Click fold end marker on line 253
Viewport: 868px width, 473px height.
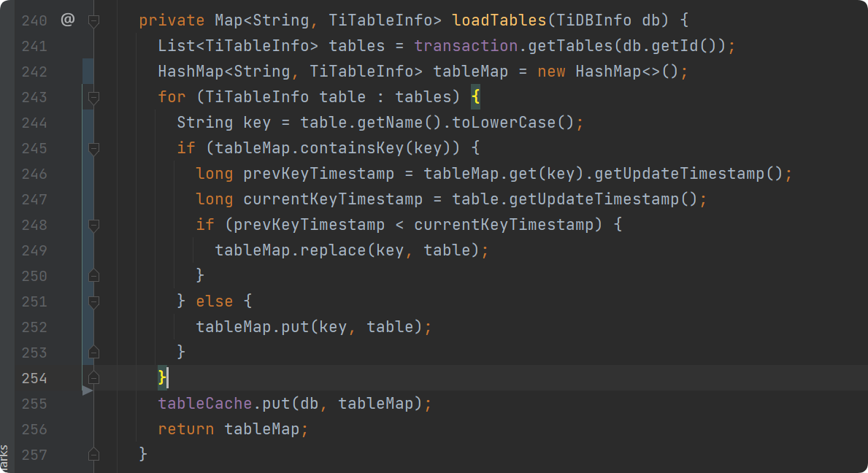tap(93, 353)
